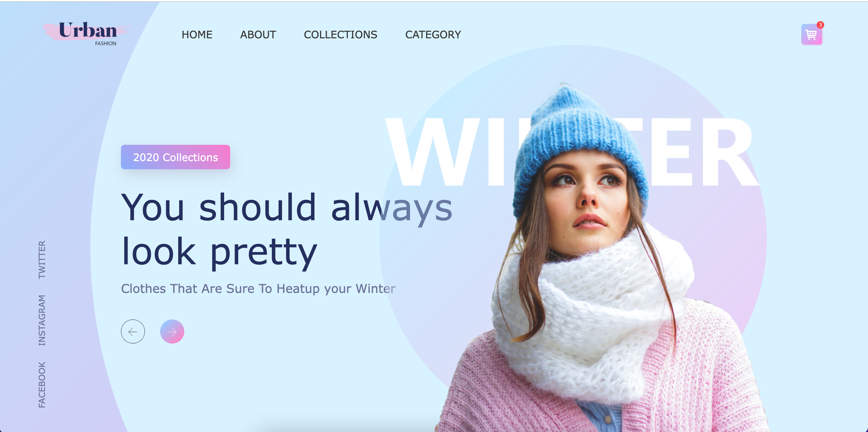
Task: Follow the FACEBOOK social link
Action: tap(42, 385)
